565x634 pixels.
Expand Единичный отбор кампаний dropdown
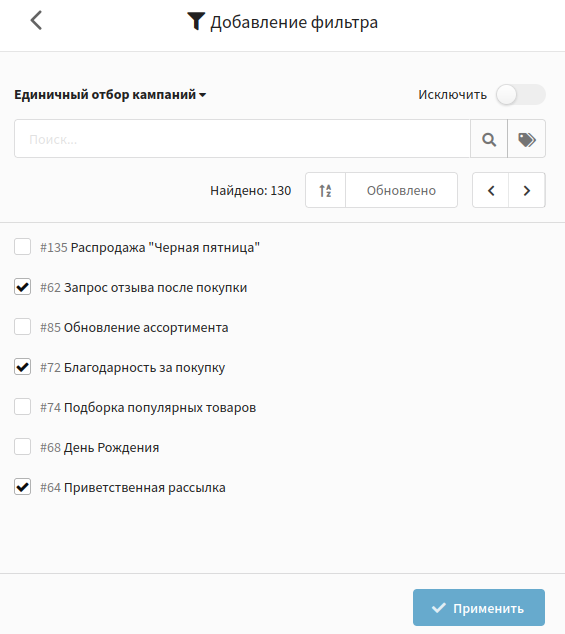pos(110,95)
